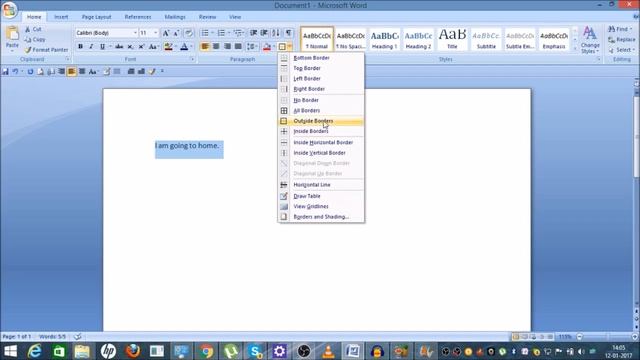Image resolution: width=640 pixels, height=360 pixels.
Task: Click the Grow Font icon
Action: (x=166, y=33)
